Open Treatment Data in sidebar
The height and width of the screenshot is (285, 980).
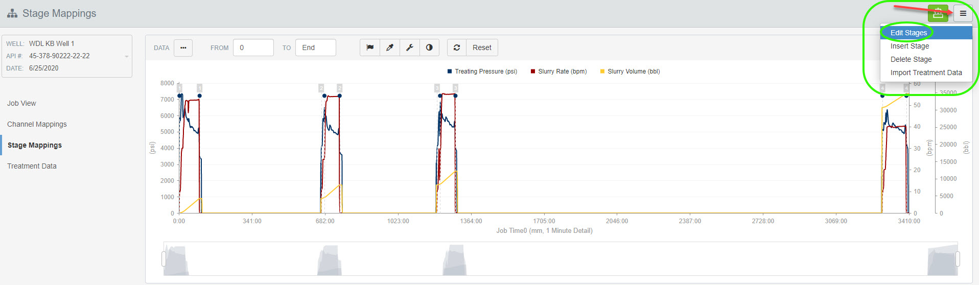[x=32, y=166]
